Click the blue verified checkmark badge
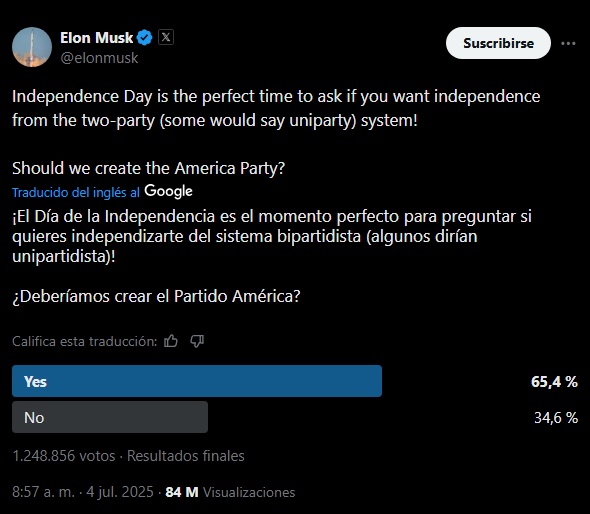This screenshot has height=514, width=590. (144, 37)
